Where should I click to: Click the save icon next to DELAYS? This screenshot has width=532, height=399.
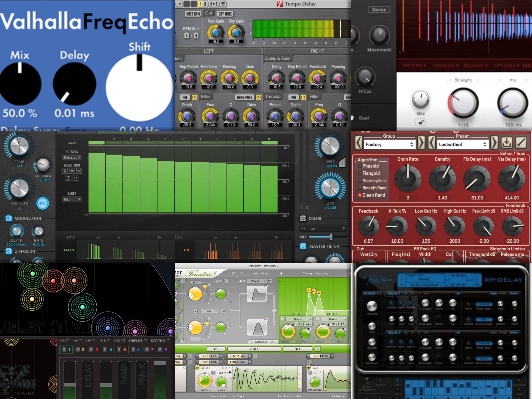click(226, 281)
